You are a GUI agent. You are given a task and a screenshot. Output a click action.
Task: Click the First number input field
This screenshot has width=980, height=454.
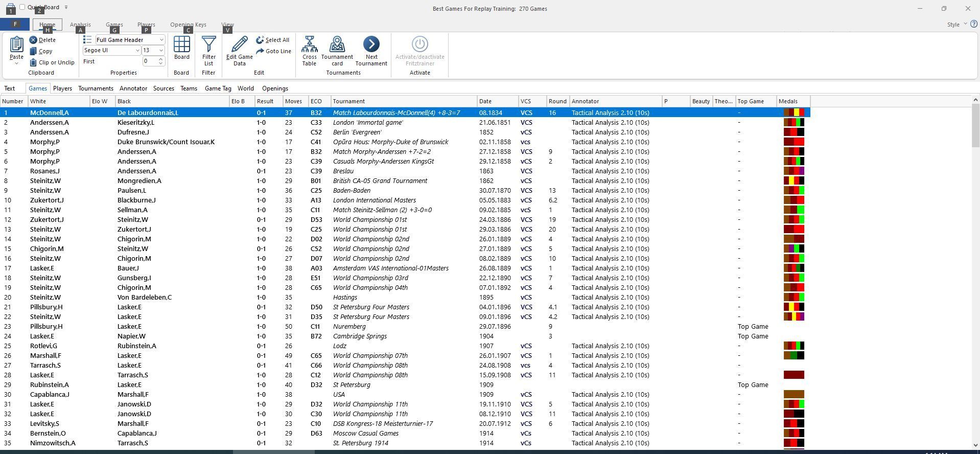coord(150,61)
